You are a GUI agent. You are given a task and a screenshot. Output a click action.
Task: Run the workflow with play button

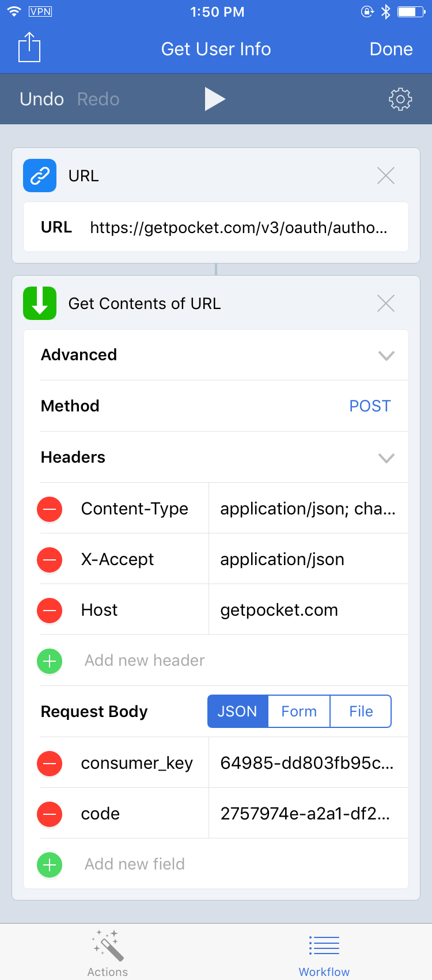(215, 99)
